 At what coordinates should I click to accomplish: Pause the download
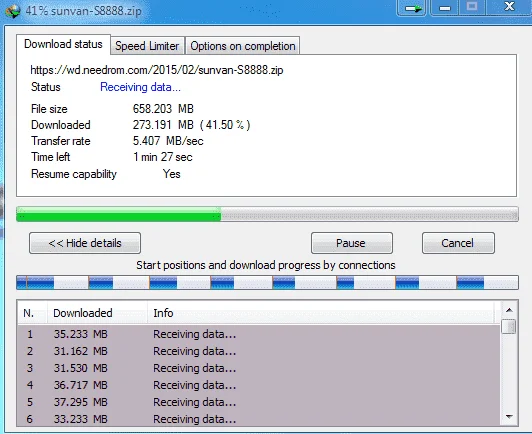(x=352, y=243)
